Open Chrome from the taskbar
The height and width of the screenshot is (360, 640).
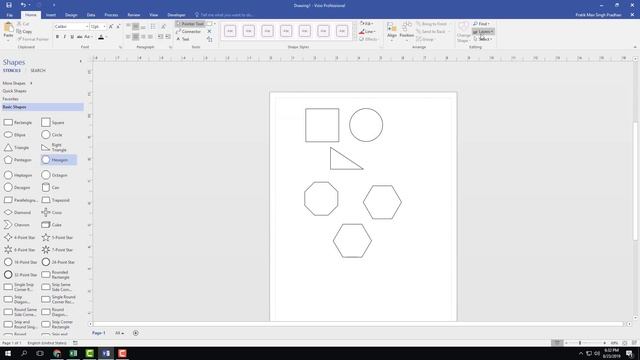coord(57,353)
